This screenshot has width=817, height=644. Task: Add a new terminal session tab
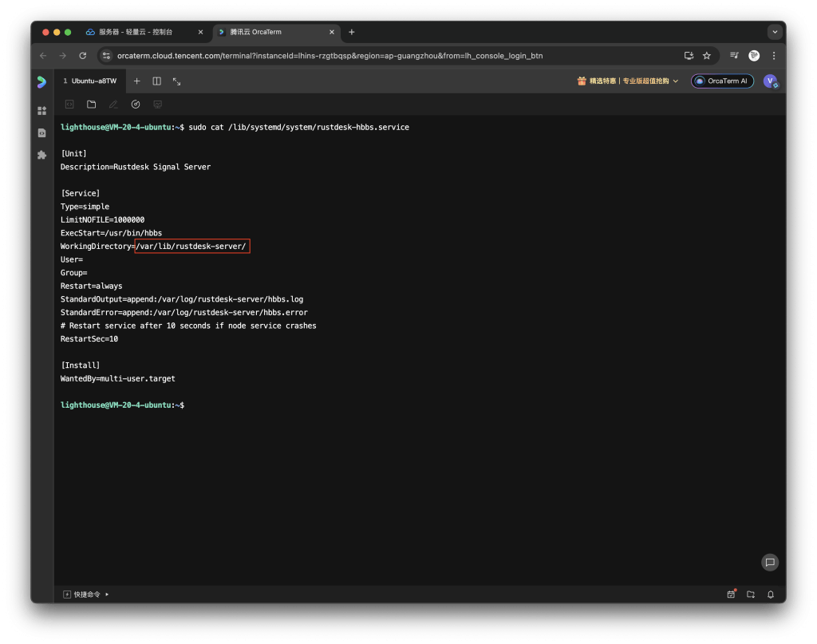136,81
